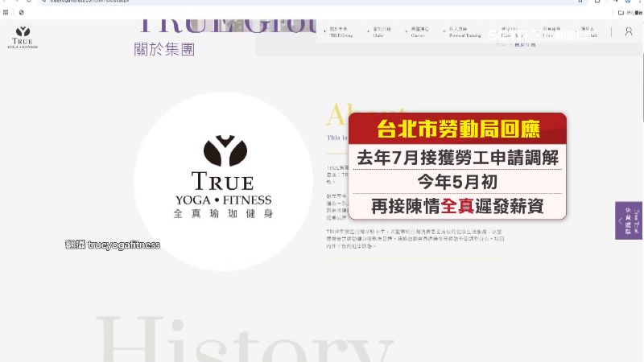Click the '關於集團' heading text
Screen dimensions: 644x362
(164, 50)
